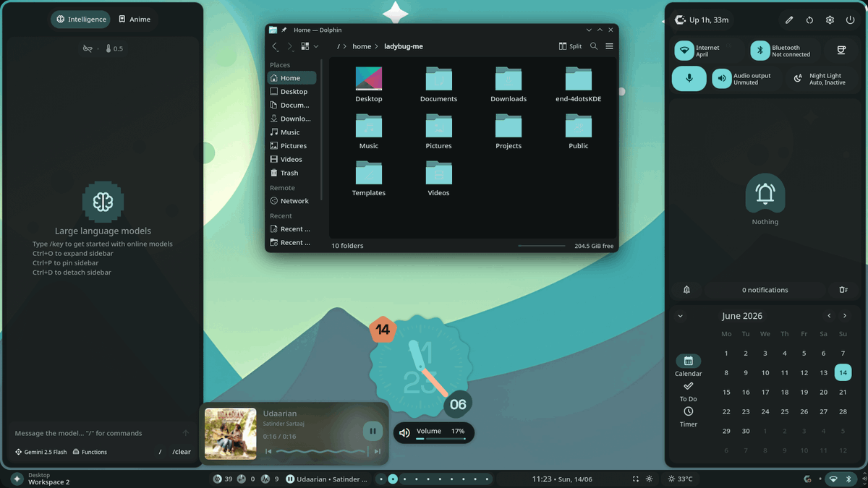
Task: Adjust Dolphin zoom slider in status bar
Action: point(542,246)
